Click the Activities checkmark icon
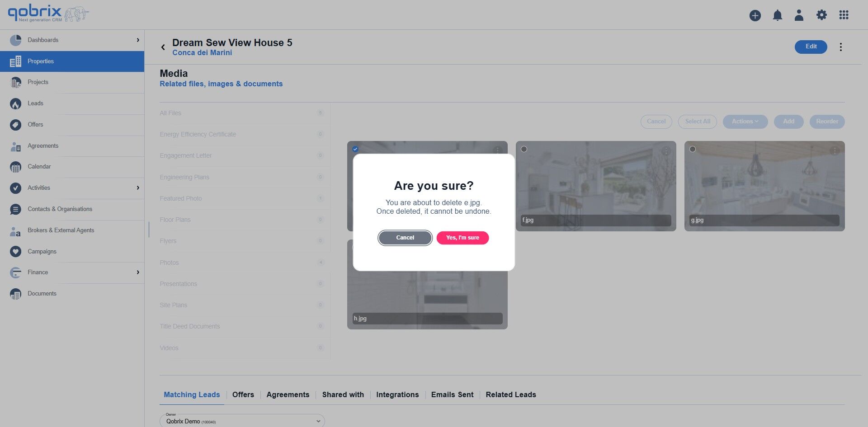 click(15, 188)
